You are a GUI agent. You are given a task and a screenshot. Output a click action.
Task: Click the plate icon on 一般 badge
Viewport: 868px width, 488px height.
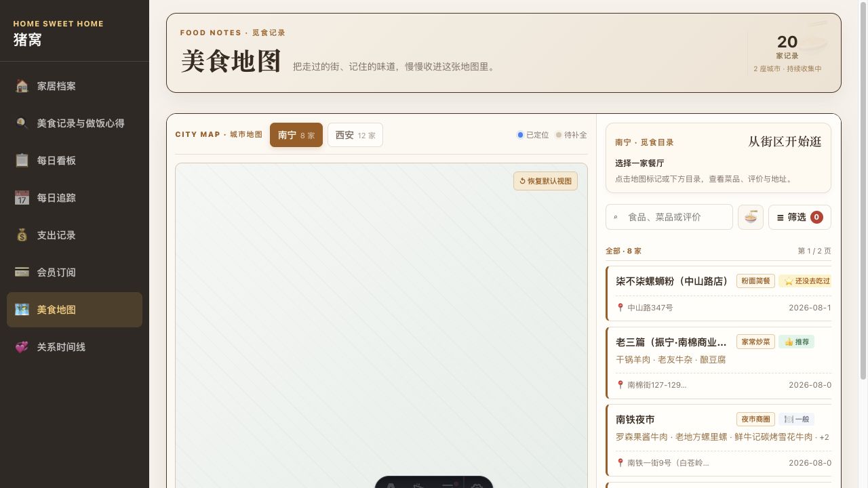click(x=789, y=420)
